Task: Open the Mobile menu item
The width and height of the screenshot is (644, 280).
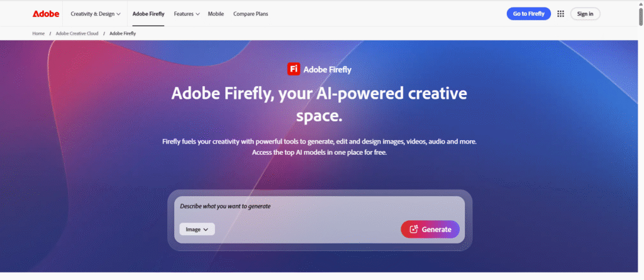Action: pyautogui.click(x=216, y=14)
